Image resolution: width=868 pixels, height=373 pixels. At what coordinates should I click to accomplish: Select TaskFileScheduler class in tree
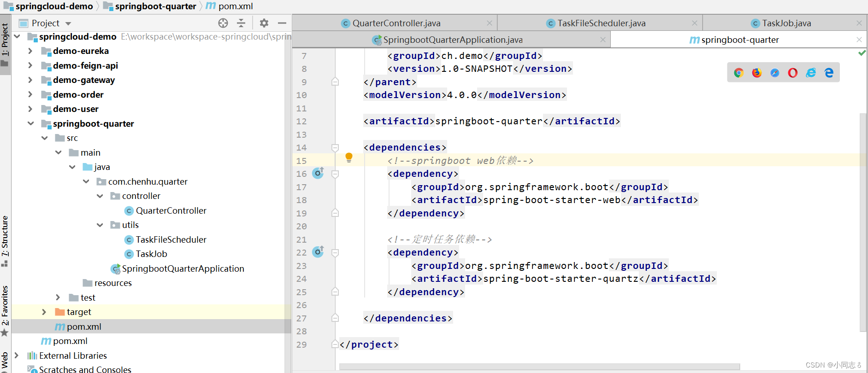pos(165,239)
